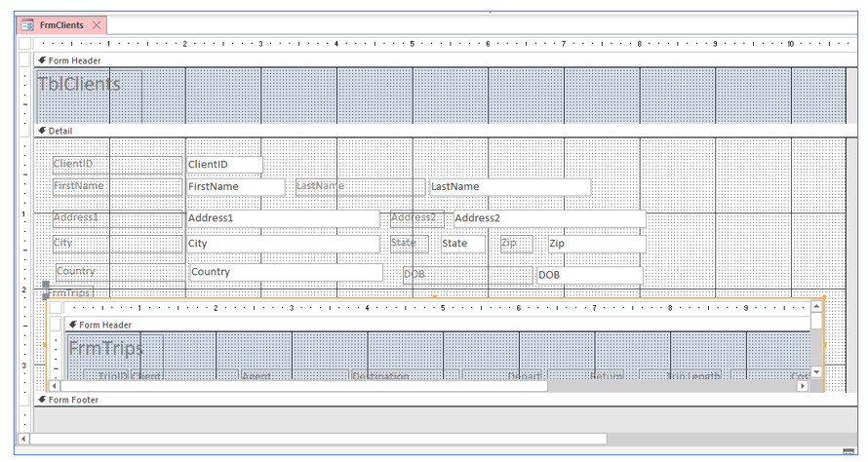
Task: Select the Country label control
Action: (121, 272)
